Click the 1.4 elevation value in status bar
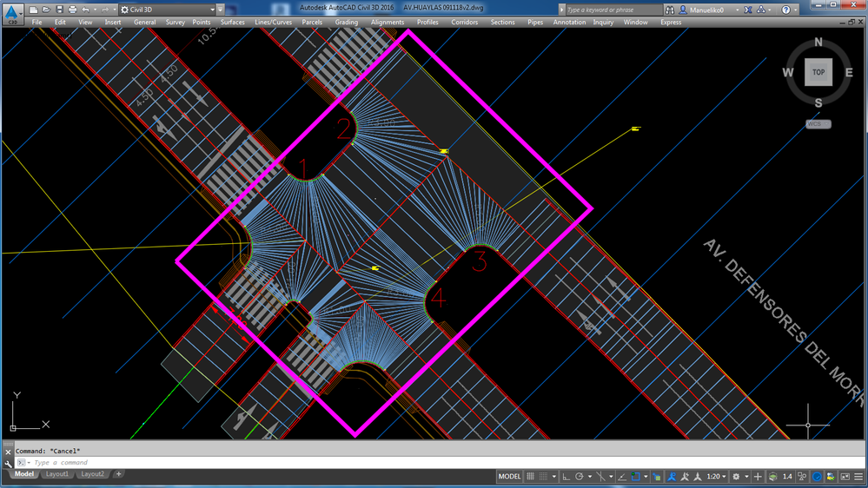868x488 pixels. pyautogui.click(x=787, y=477)
